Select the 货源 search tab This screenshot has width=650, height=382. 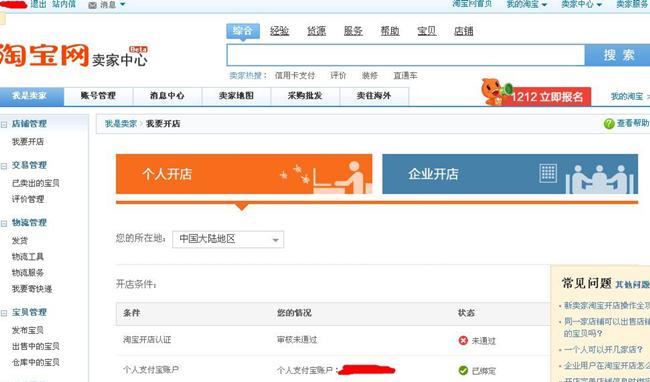pyautogui.click(x=316, y=31)
